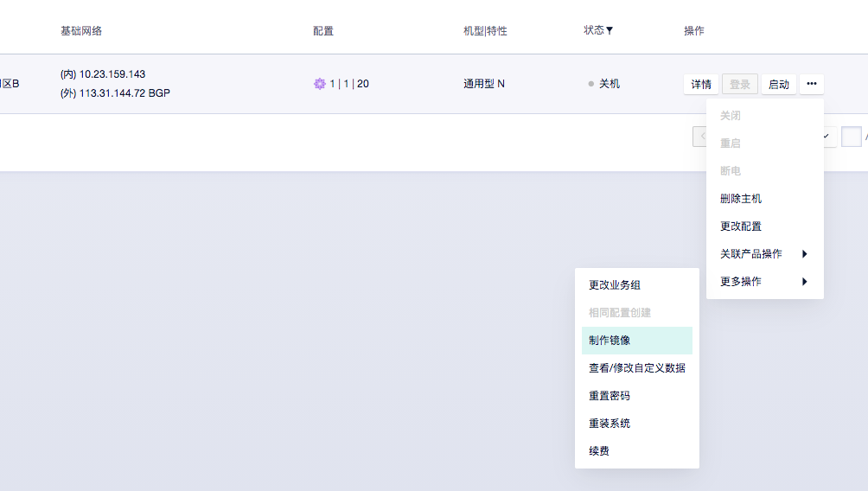The height and width of the screenshot is (491, 868).
Task: Click the previous page arrow in pagination
Action: click(x=699, y=137)
